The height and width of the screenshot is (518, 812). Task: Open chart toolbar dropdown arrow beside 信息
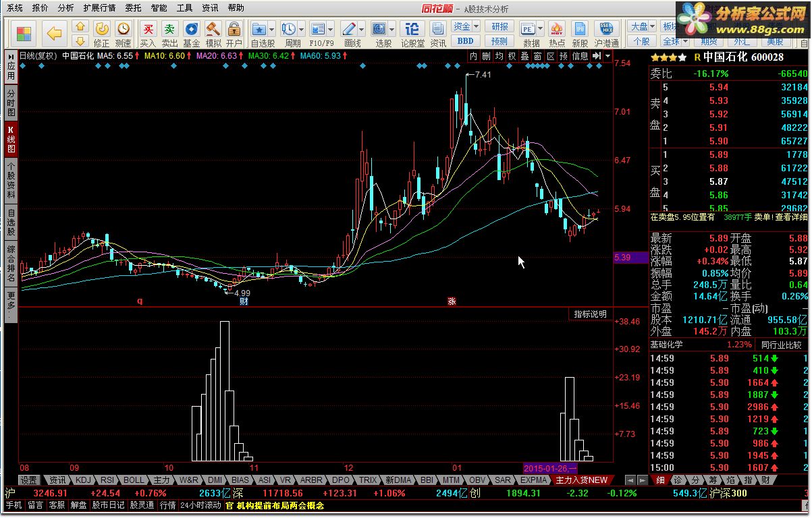tap(607, 56)
